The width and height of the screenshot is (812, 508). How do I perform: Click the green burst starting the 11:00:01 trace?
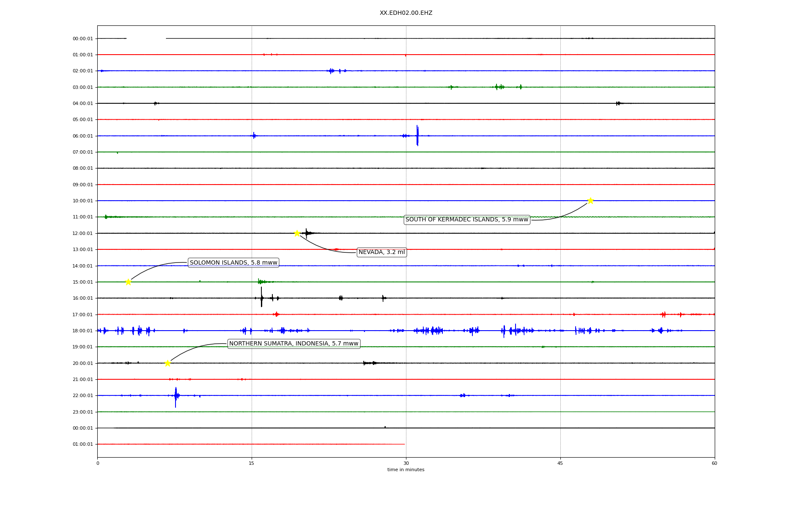tap(106, 217)
